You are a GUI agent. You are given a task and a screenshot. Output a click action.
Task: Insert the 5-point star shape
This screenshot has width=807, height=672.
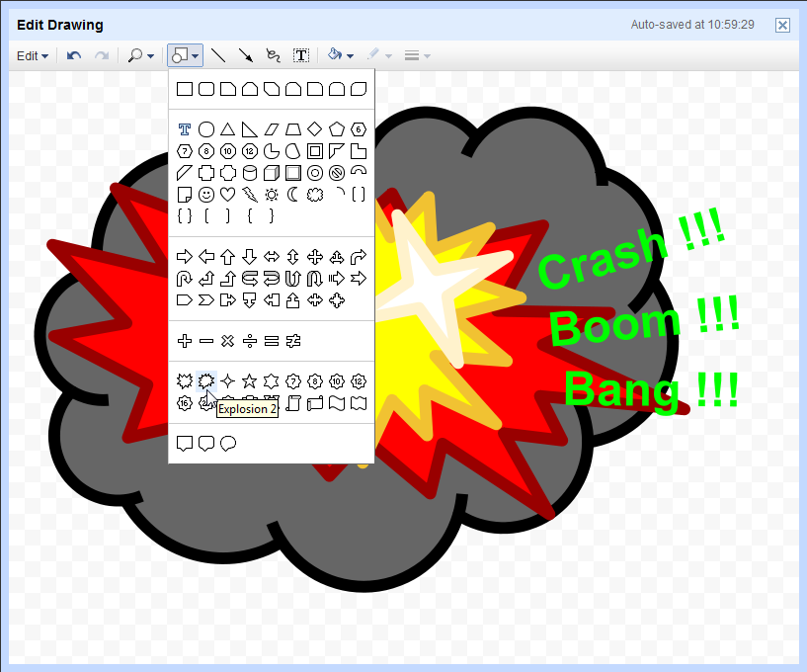(250, 381)
